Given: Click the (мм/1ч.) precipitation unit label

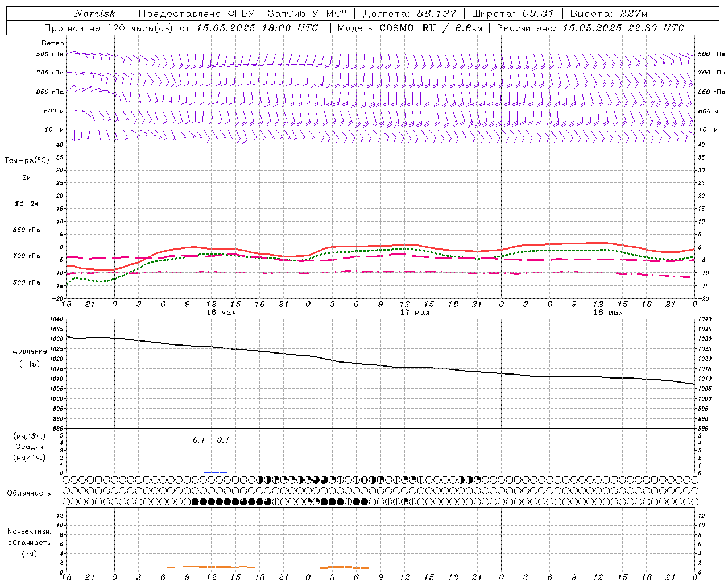Looking at the screenshot, I should pos(30,458).
